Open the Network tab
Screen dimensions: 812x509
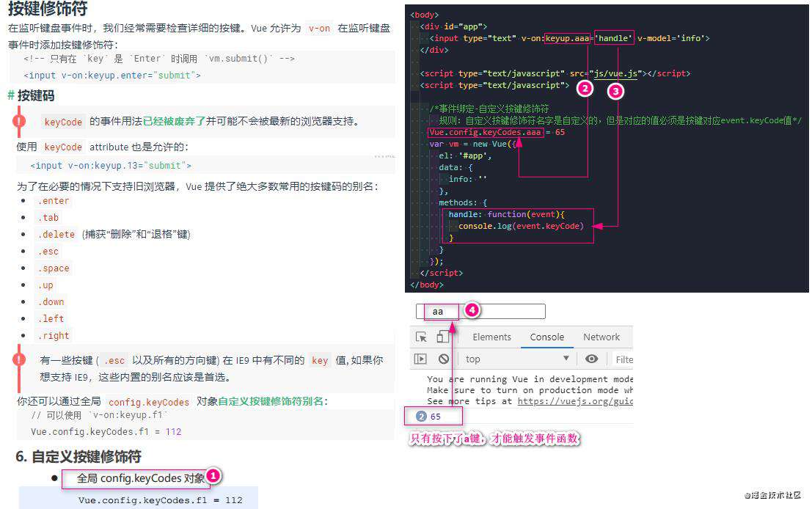[601, 337]
